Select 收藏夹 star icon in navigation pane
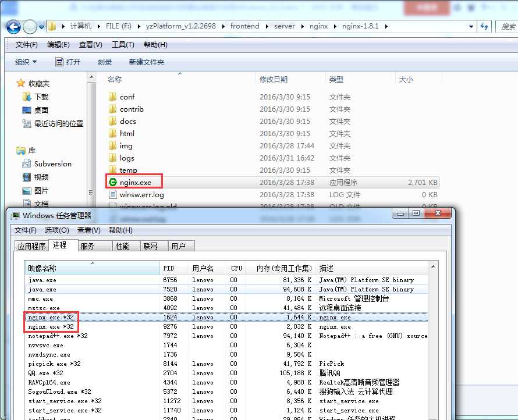Image resolution: width=518 pixels, height=420 pixels. point(21,83)
